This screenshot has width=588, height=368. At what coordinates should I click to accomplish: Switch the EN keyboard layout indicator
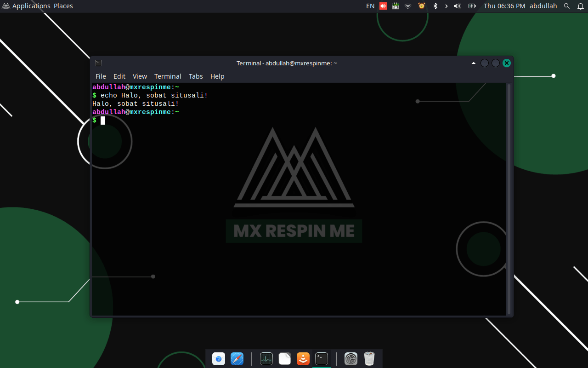[x=370, y=6]
